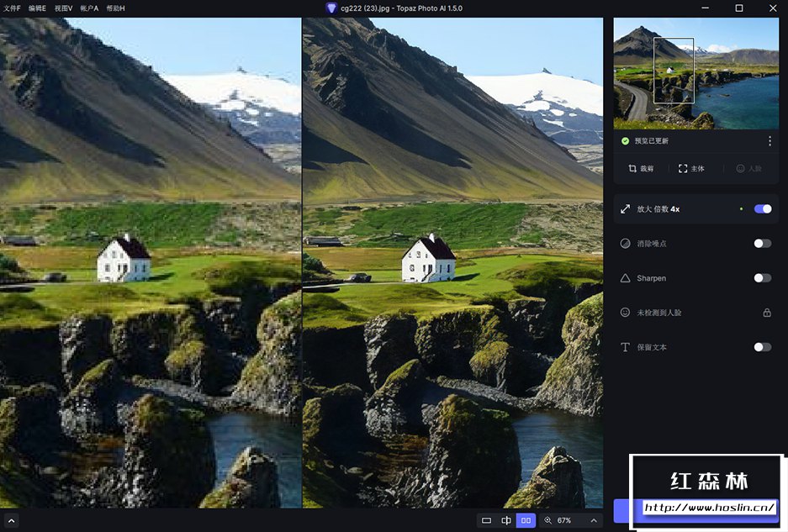Switch to single image view

pos(486,520)
